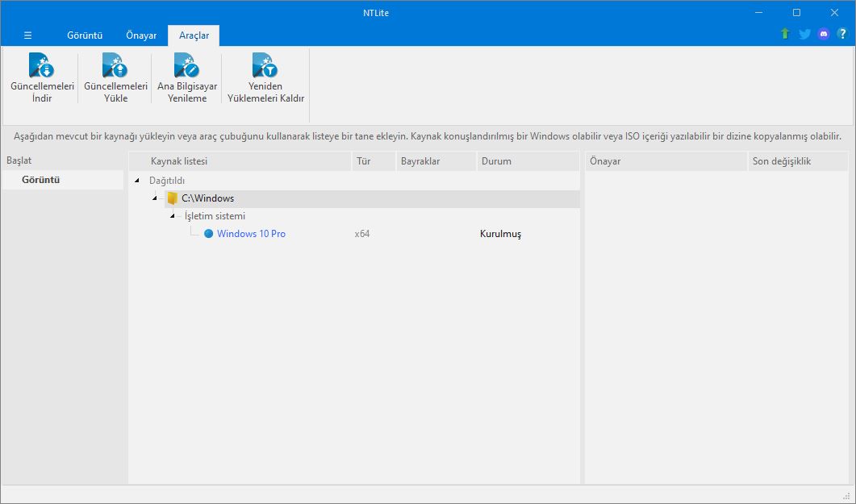
Task: Sort by Tür column header
Action: tap(374, 161)
